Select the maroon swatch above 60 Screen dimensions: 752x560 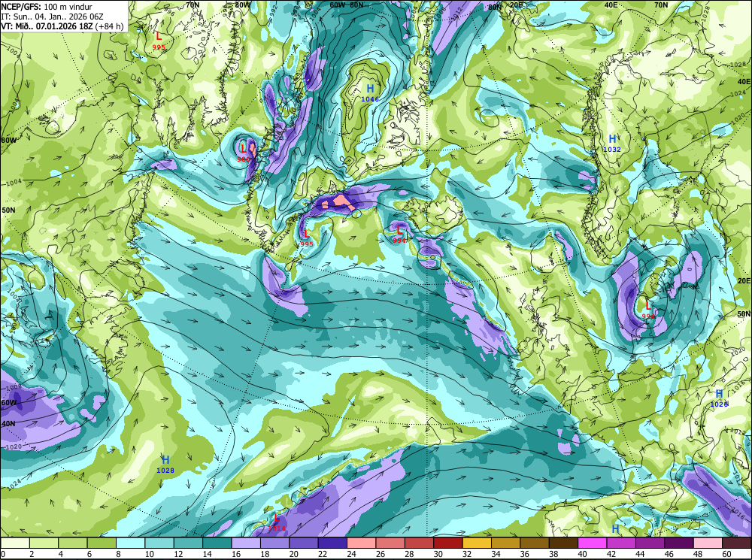(737, 543)
